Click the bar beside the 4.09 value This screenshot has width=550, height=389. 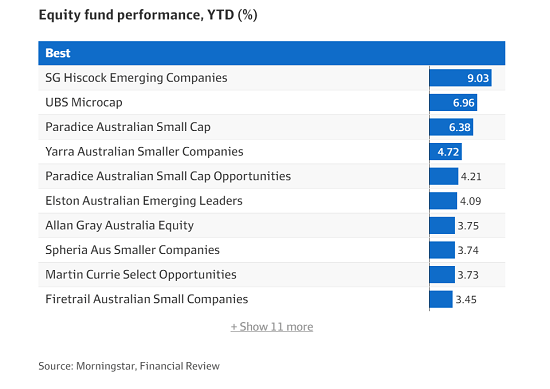[x=443, y=201]
